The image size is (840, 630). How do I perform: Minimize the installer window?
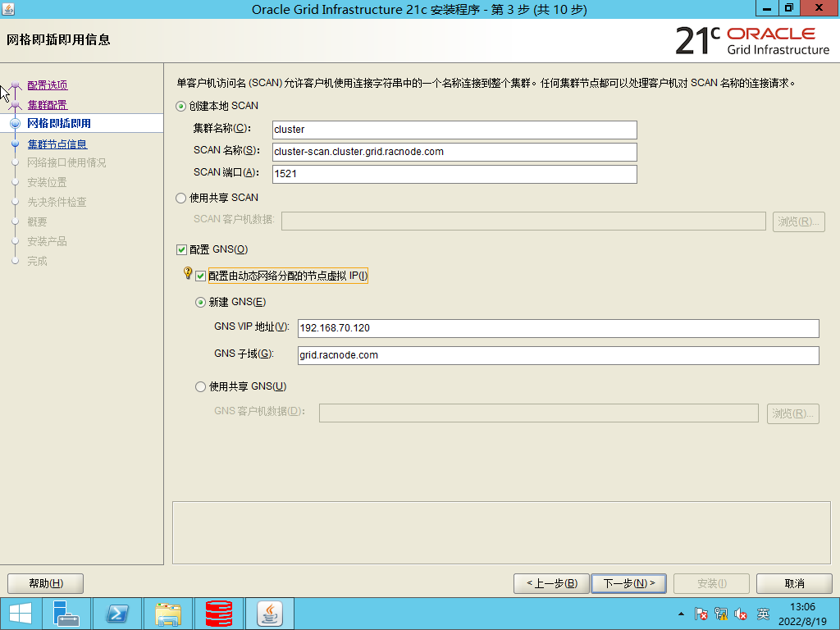click(767, 8)
